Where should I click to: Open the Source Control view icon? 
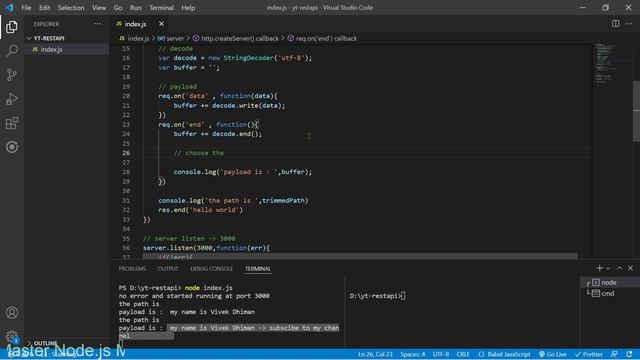(x=12, y=75)
